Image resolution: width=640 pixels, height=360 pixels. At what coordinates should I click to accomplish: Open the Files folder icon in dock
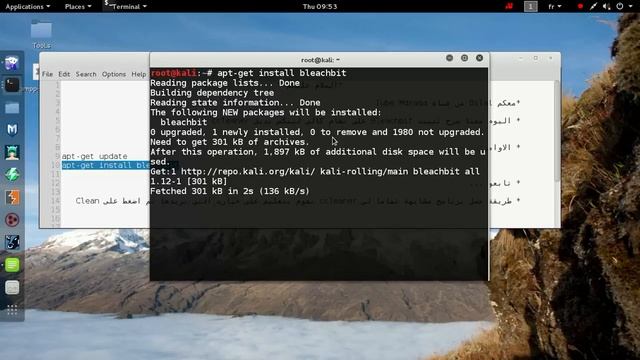click(12, 107)
